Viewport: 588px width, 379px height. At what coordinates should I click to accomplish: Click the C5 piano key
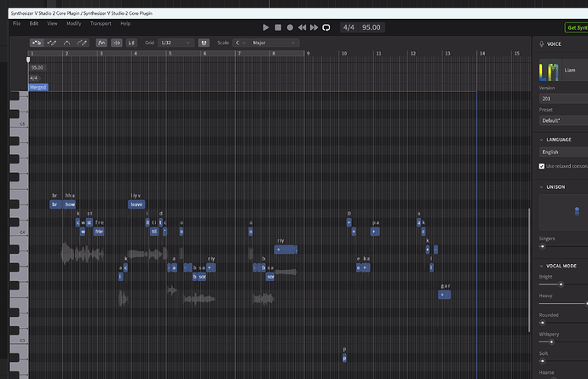click(19, 124)
